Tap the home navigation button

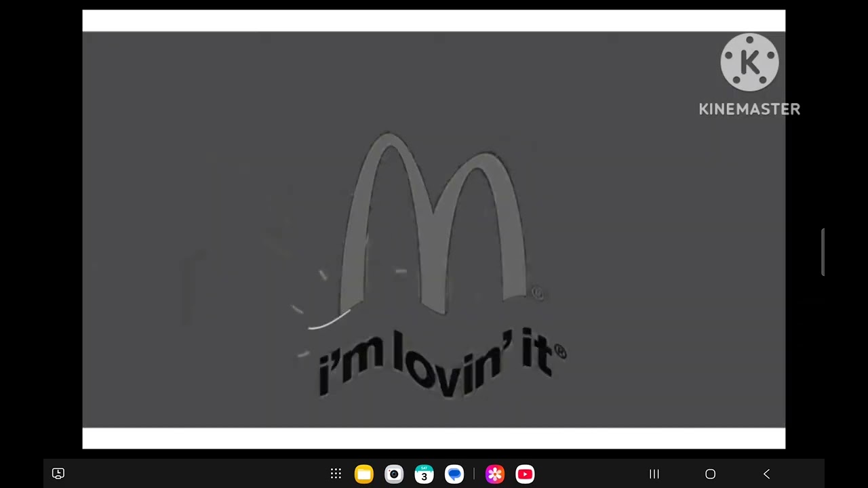(x=710, y=474)
